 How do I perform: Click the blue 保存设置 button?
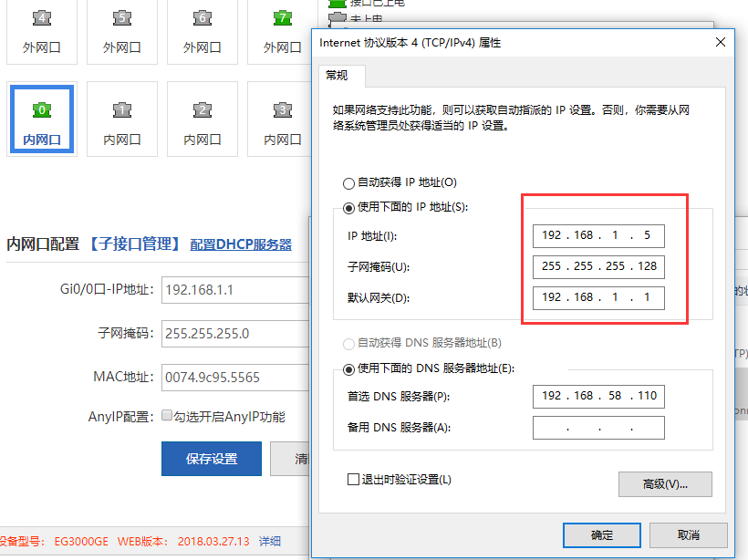212,459
